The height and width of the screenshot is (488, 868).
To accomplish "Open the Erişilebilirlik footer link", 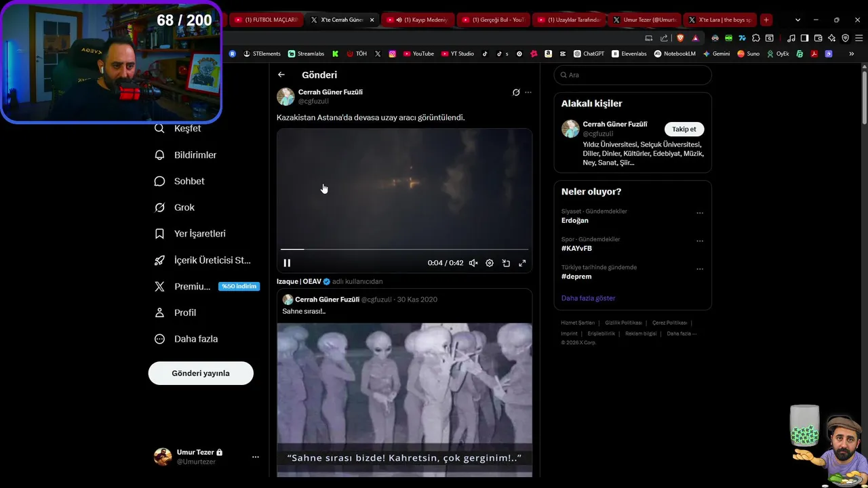I will [x=601, y=333].
